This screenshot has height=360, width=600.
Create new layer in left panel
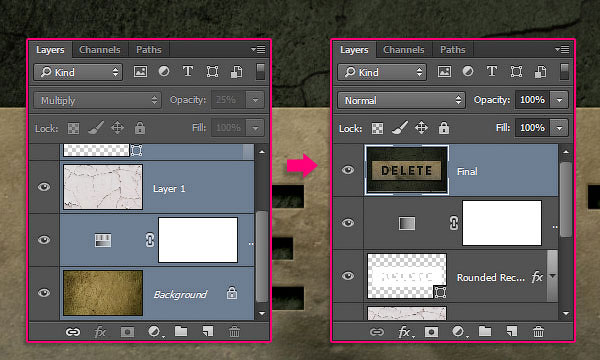(x=208, y=331)
